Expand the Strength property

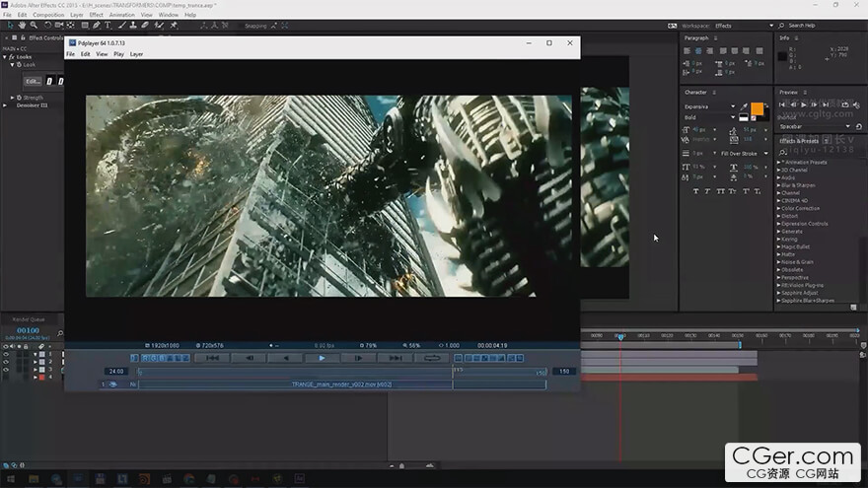(x=13, y=98)
